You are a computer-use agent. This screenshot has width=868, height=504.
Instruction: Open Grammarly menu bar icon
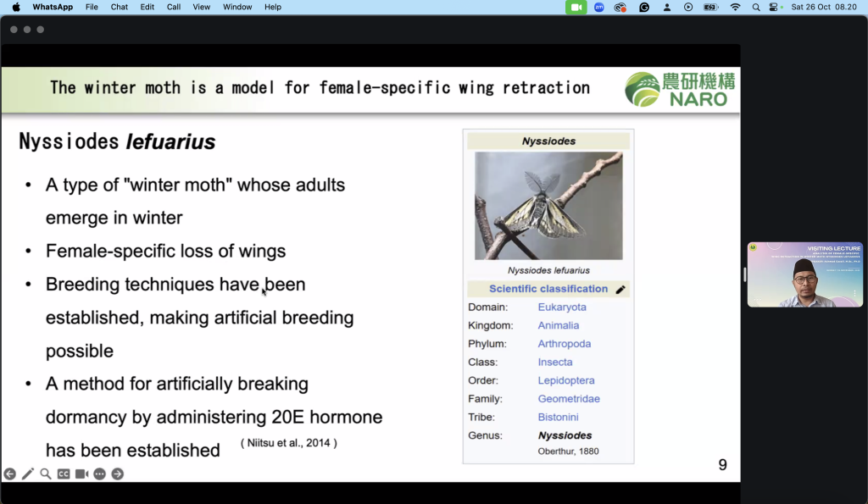tap(644, 7)
